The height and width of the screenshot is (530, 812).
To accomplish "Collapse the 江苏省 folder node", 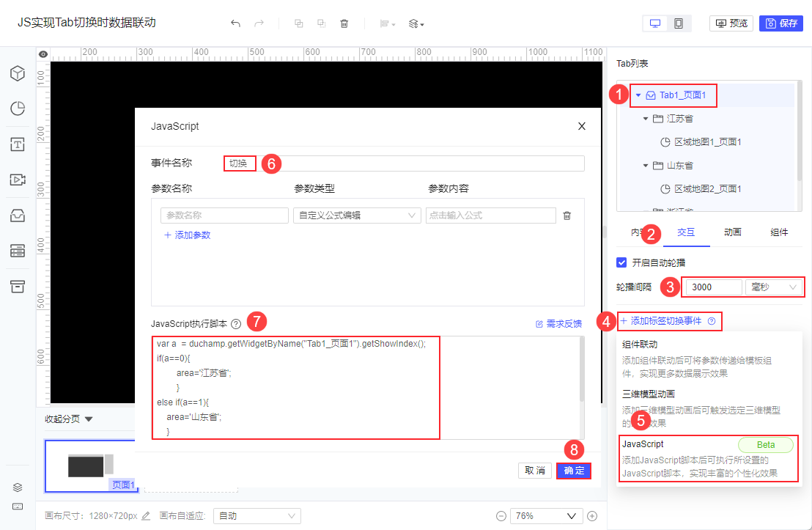I will pyautogui.click(x=646, y=119).
